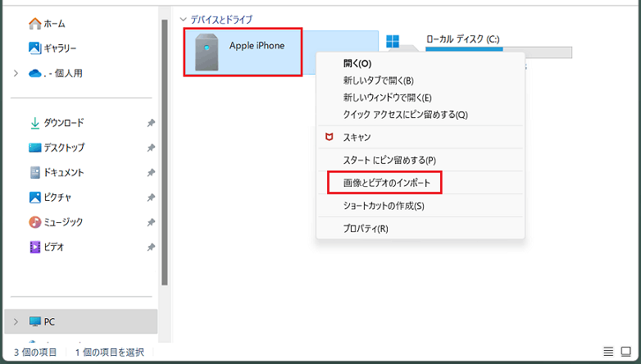Select the OneDrive 個人用 cloud icon
The height and width of the screenshot is (364, 641).
[35, 74]
